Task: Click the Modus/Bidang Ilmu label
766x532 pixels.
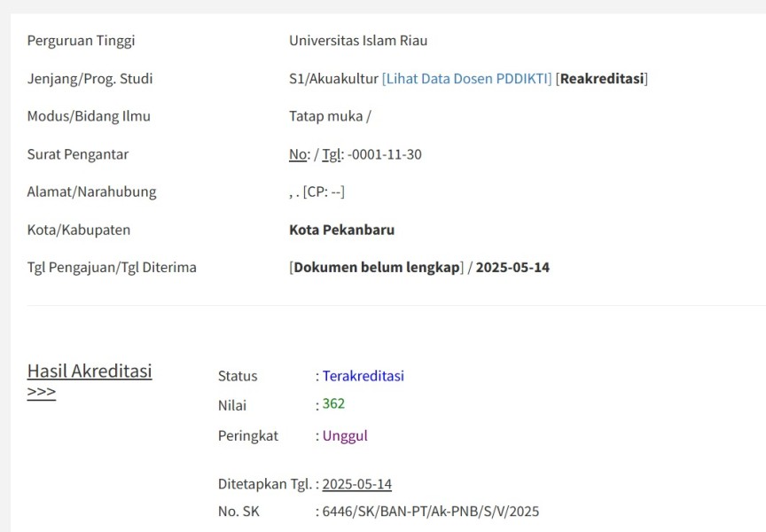Action: point(89,117)
